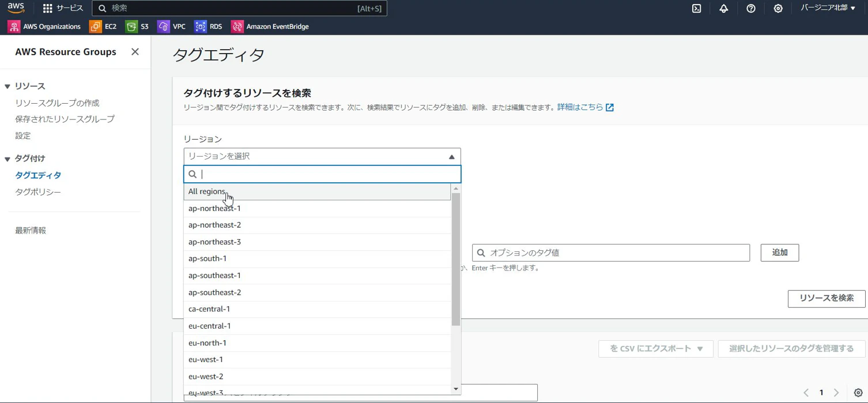Open Amazon EventBridge shortcut

pyautogui.click(x=270, y=27)
